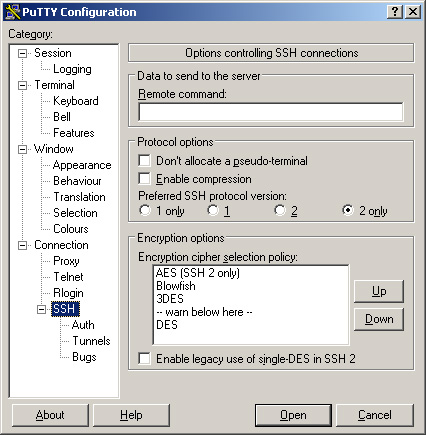Enable legacy single-DES in SSH 2

(144, 359)
